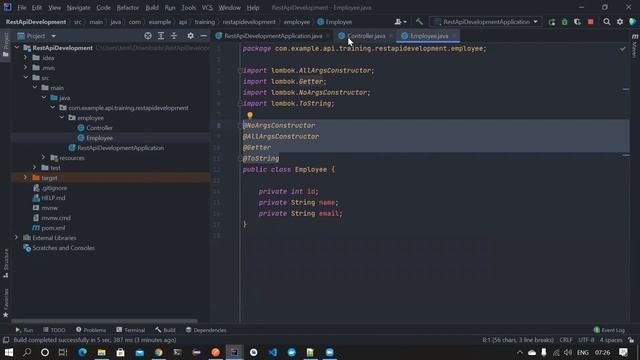Click the UTF-8 encoding indicator
The image size is (640, 360).
coord(586,340)
